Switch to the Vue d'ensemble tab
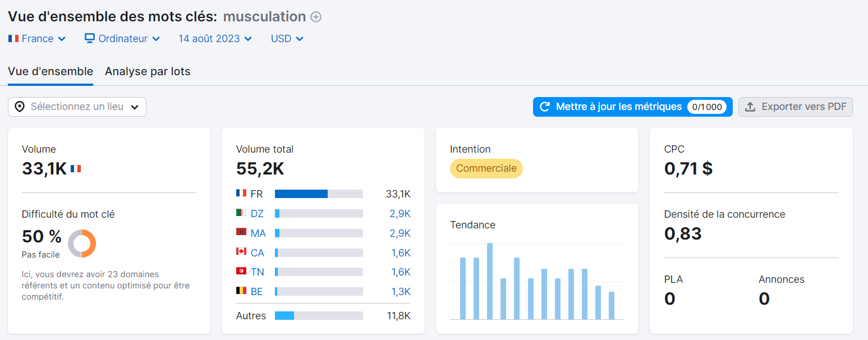 tap(50, 72)
